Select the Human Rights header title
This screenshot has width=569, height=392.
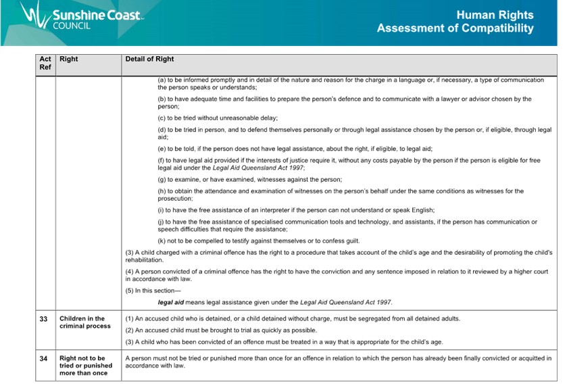(x=495, y=15)
